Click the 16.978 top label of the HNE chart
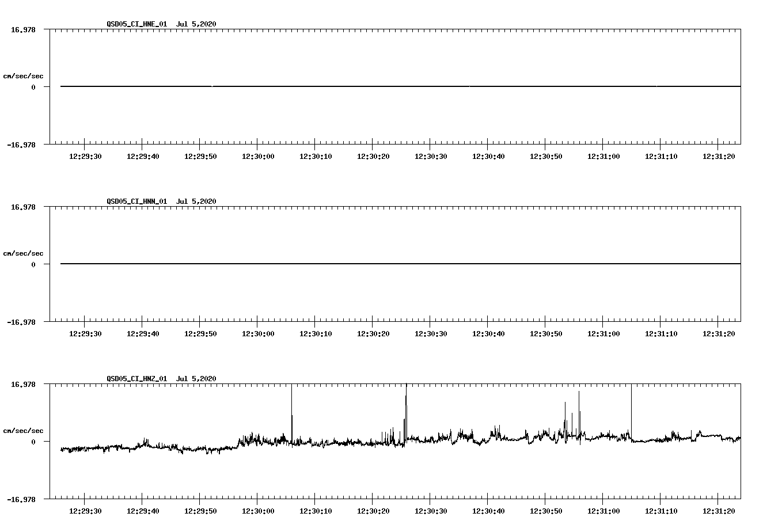The height and width of the screenshot is (532, 782). pos(23,29)
